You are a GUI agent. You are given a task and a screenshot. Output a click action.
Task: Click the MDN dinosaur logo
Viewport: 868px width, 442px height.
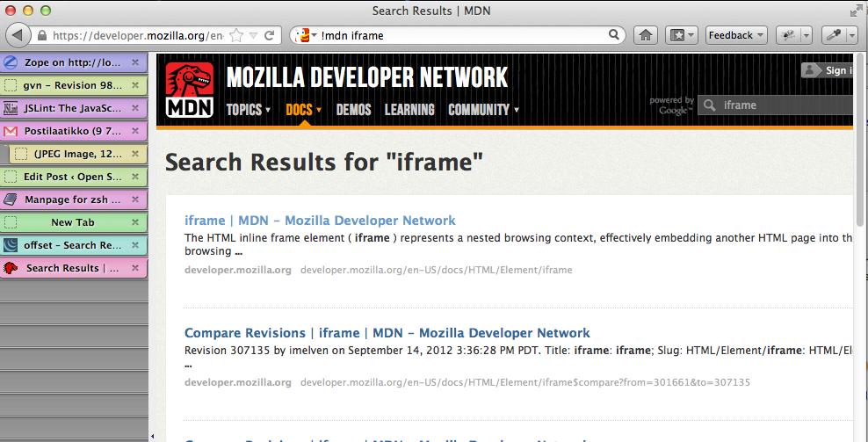[190, 90]
